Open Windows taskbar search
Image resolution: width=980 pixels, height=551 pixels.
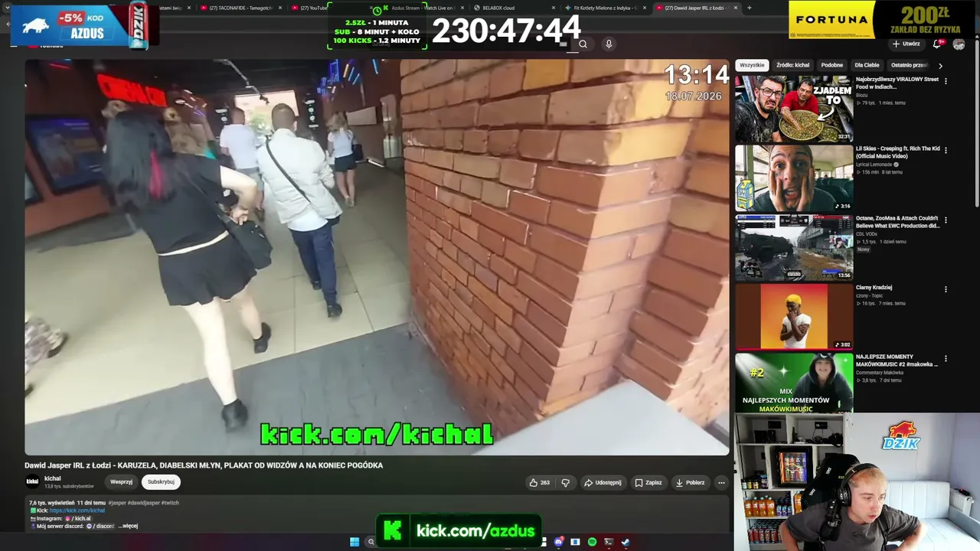(371, 542)
